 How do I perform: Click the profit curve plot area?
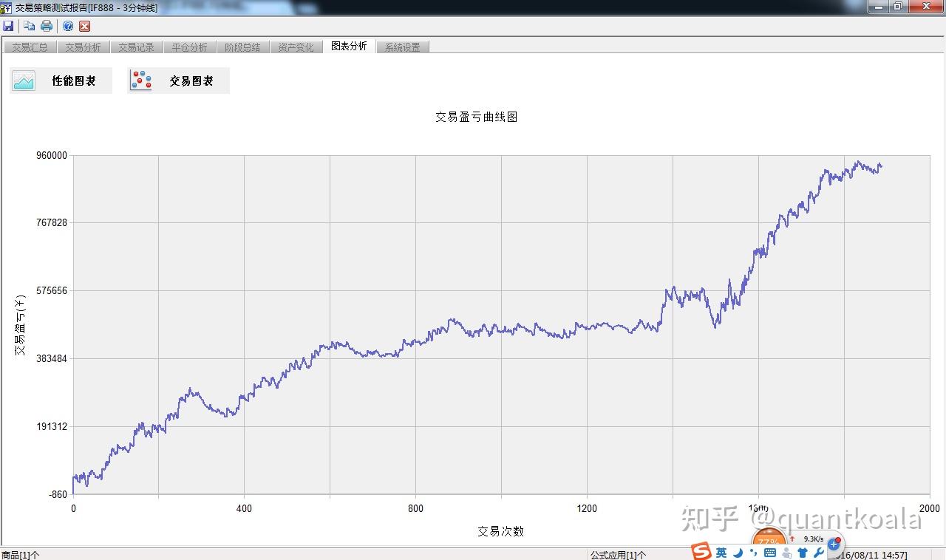pyautogui.click(x=501, y=324)
